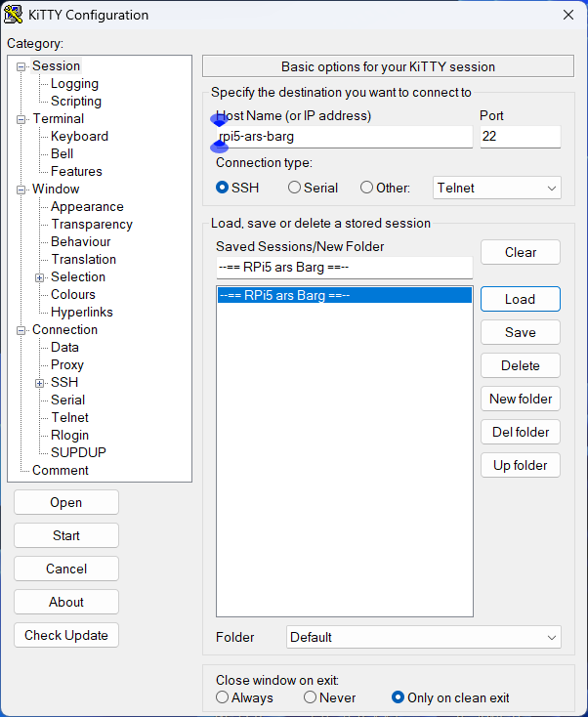Focus the Port number field
The image size is (588, 717).
tap(520, 137)
